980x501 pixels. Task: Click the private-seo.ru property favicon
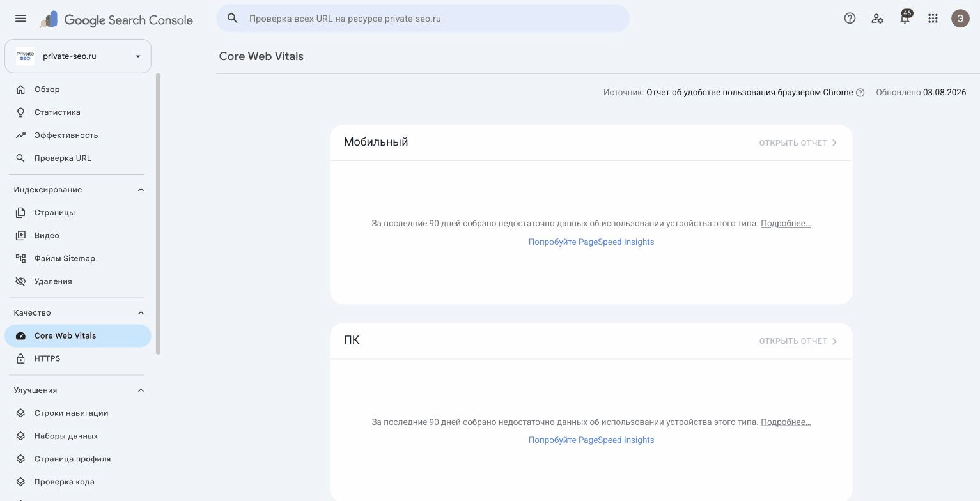[25, 56]
